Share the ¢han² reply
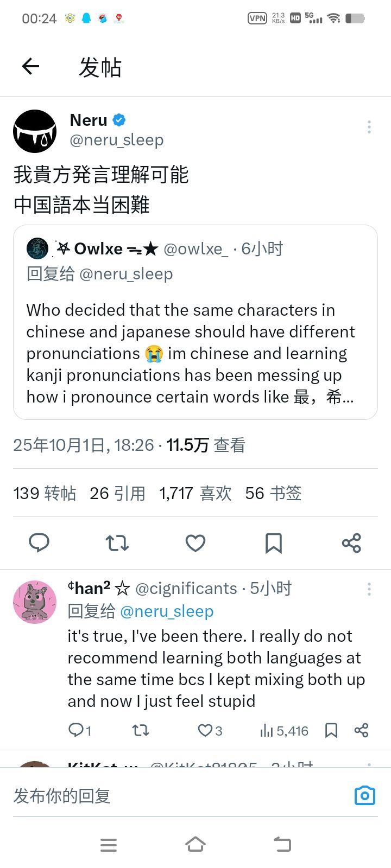This screenshot has height=868, width=391. pos(361,731)
